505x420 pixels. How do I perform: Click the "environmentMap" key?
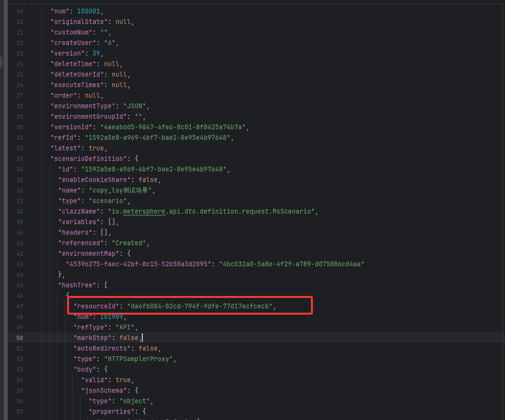tap(89, 254)
